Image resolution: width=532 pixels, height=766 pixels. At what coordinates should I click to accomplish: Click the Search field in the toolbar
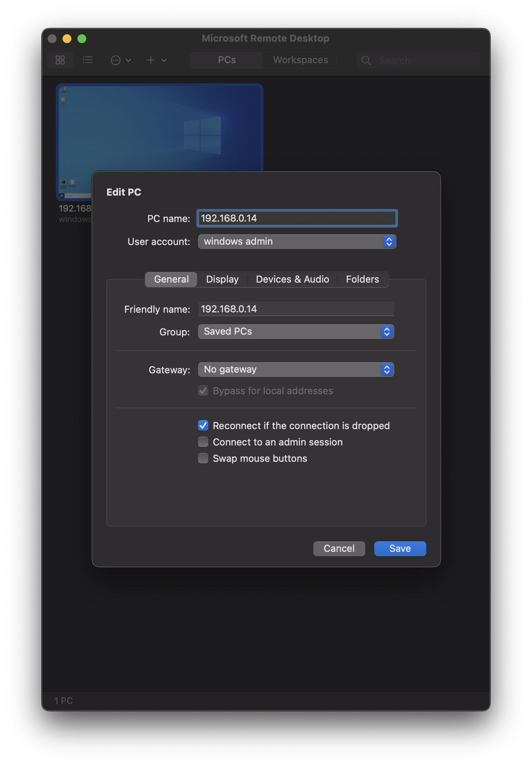click(418, 61)
